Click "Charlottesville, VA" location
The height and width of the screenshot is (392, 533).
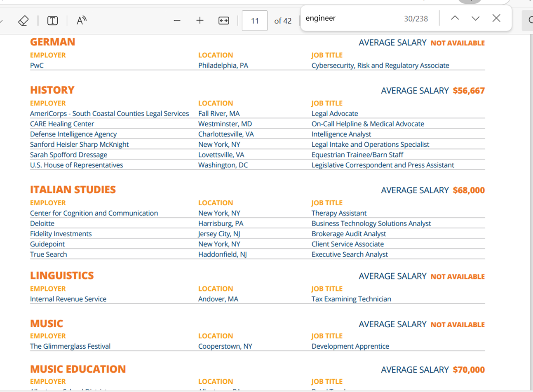point(226,134)
